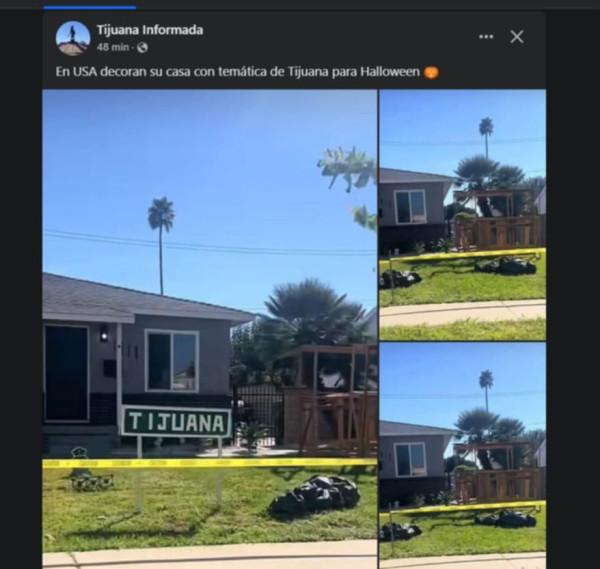Image resolution: width=600 pixels, height=569 pixels.
Task: Close the post with the X icon
Action: (x=517, y=37)
